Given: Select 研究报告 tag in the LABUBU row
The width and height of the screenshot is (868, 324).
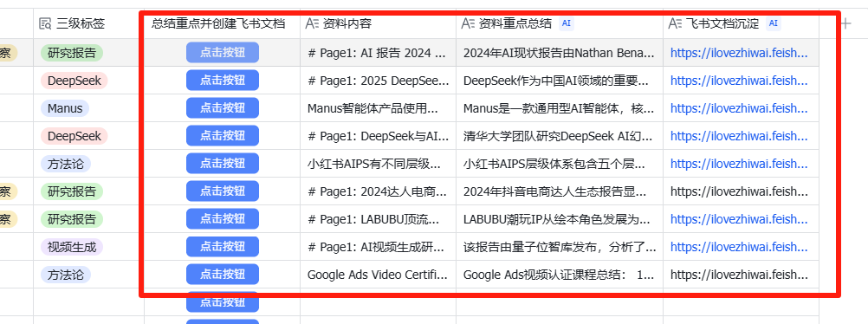Looking at the screenshot, I should 72,219.
